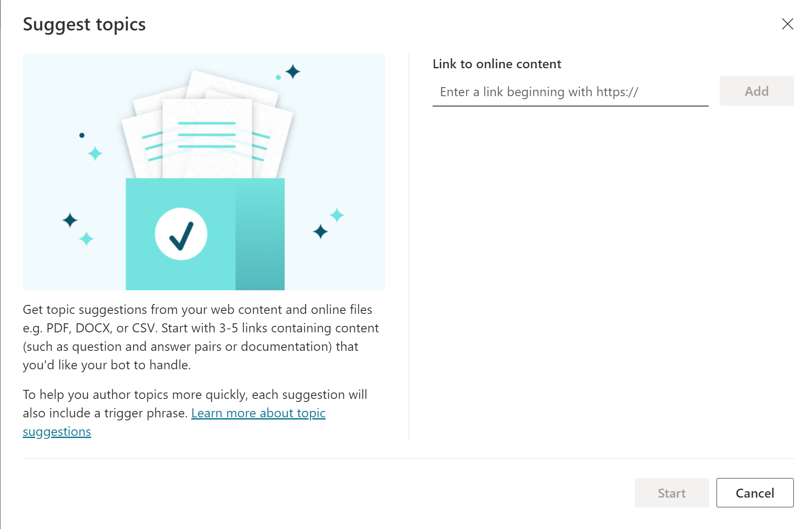The width and height of the screenshot is (812, 529).
Task: Close the Suggest topics dialog
Action: tap(787, 24)
